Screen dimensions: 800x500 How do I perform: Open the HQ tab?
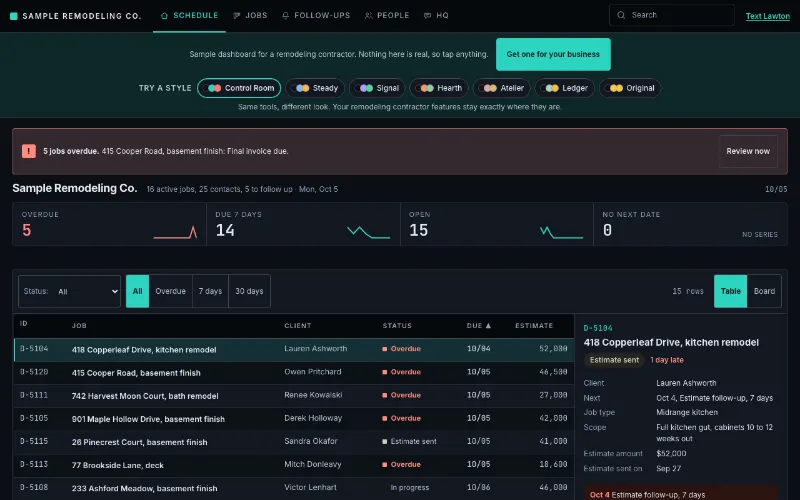[436, 16]
